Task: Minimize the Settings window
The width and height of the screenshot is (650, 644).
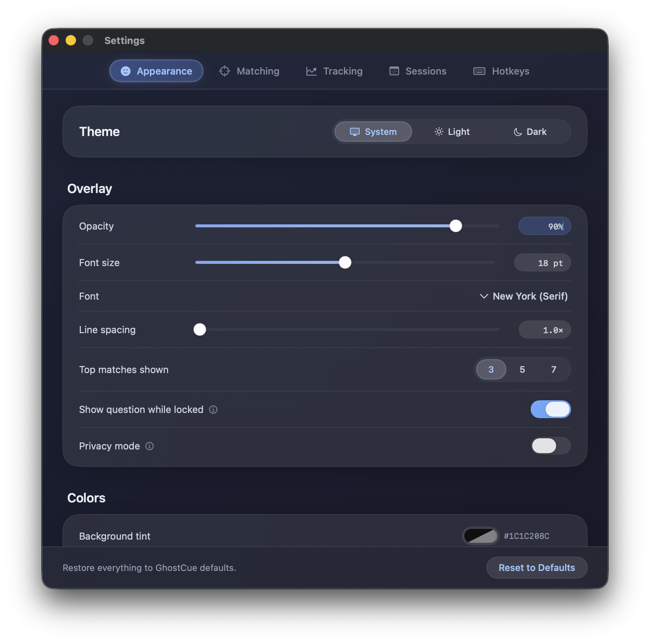Action: [71, 40]
